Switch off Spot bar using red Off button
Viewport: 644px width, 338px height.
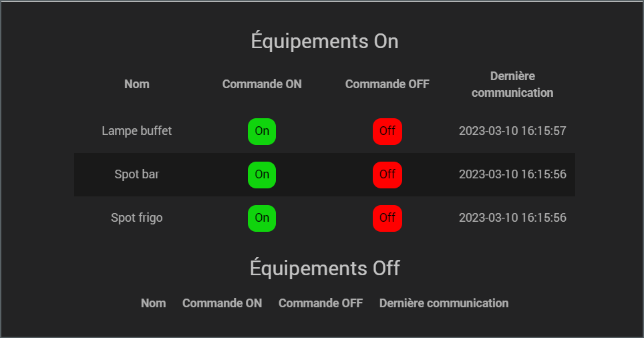387,174
